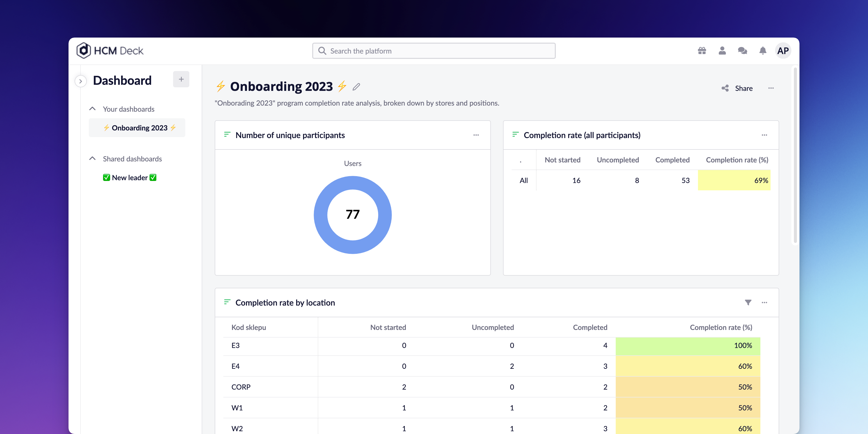Open the user profile icon
Viewport: 868px width, 434px height.
pos(722,51)
